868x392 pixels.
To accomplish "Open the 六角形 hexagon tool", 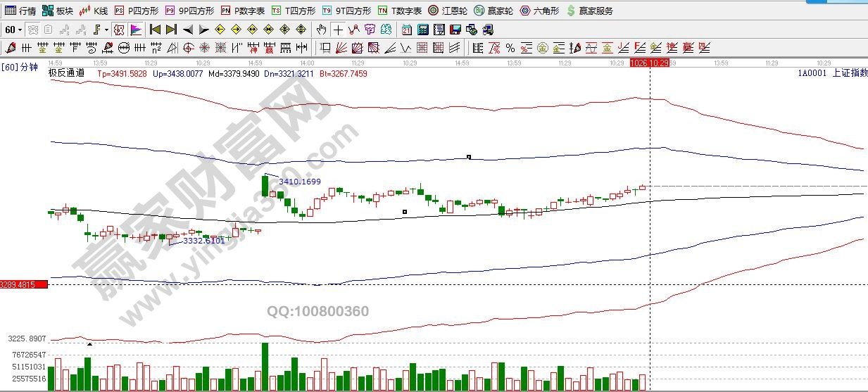I will click(539, 11).
